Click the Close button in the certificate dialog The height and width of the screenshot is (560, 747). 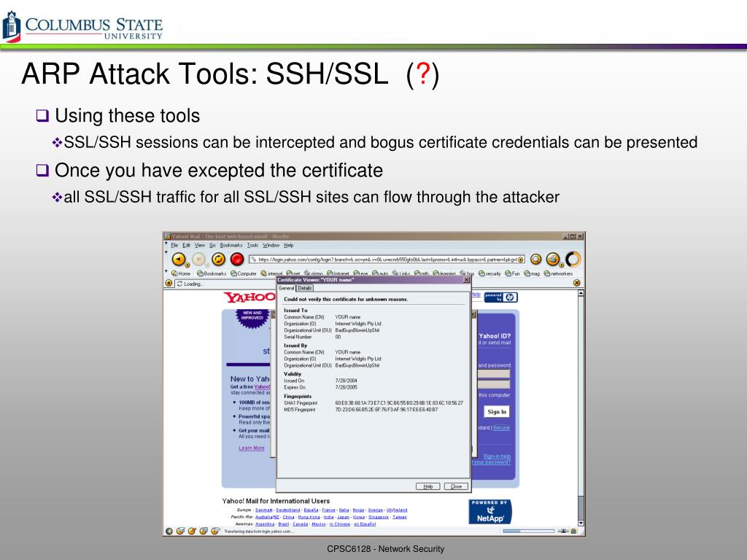tap(456, 486)
